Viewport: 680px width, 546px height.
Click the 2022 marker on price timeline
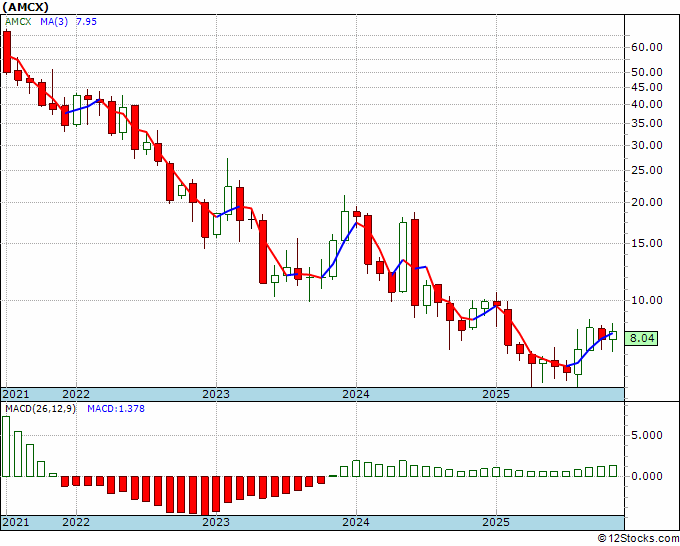pos(76,394)
